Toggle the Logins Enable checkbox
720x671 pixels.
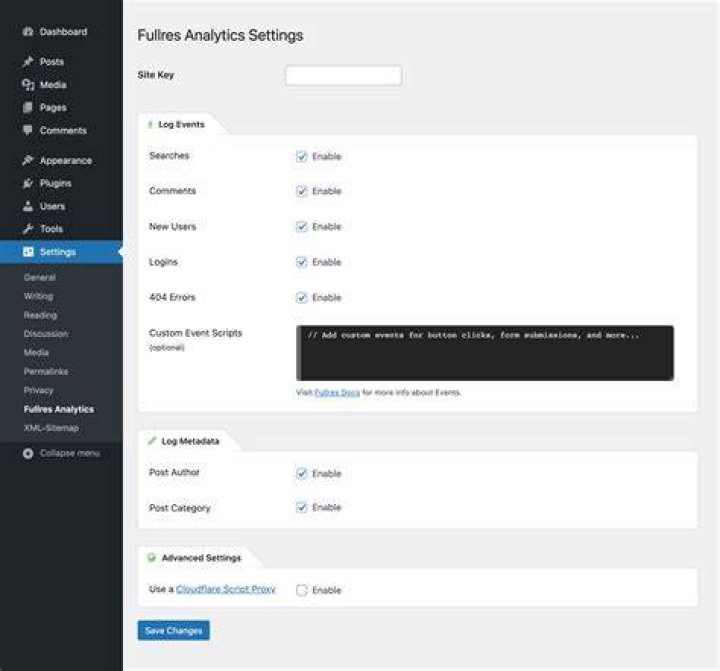pos(301,262)
